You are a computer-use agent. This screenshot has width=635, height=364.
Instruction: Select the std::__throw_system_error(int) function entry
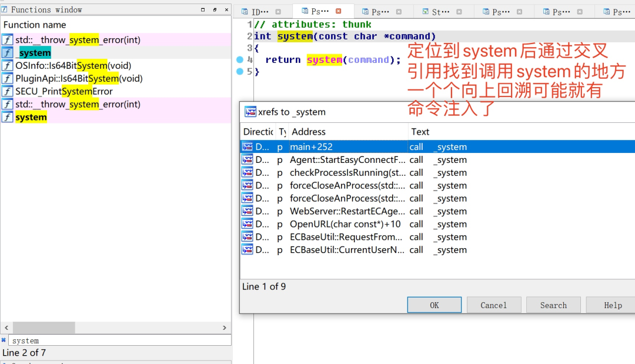tap(71, 39)
